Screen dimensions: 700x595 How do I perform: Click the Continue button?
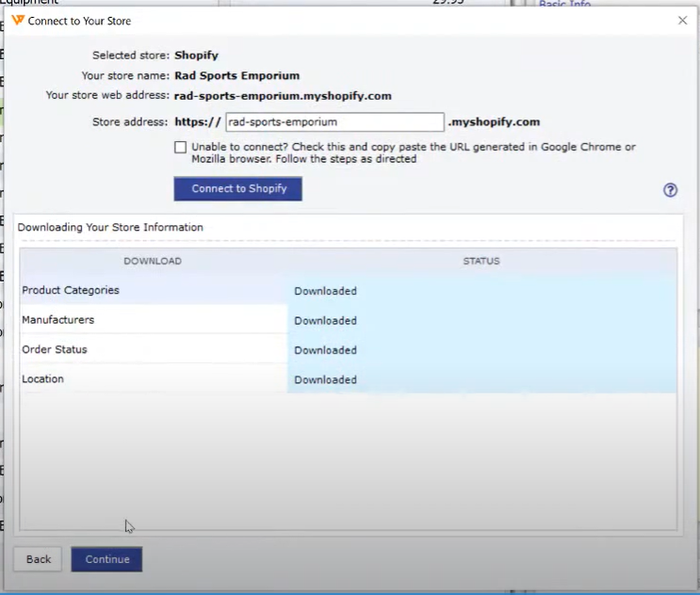pos(106,559)
